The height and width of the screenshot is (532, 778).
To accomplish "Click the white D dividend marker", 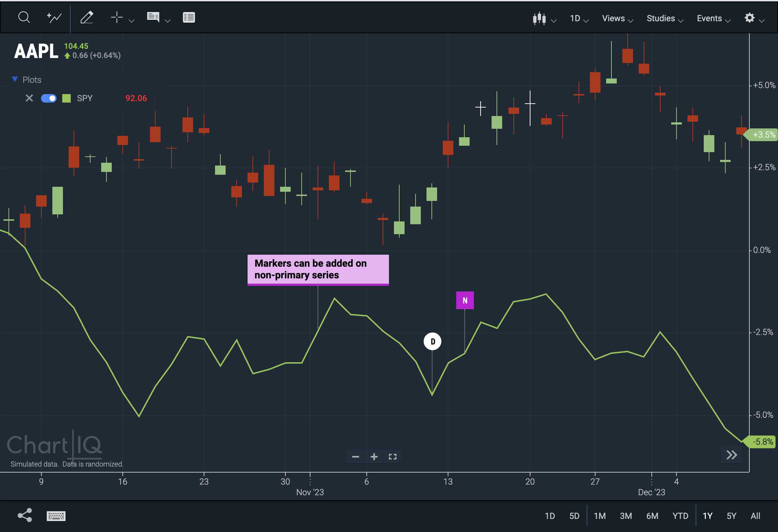I will (x=432, y=341).
